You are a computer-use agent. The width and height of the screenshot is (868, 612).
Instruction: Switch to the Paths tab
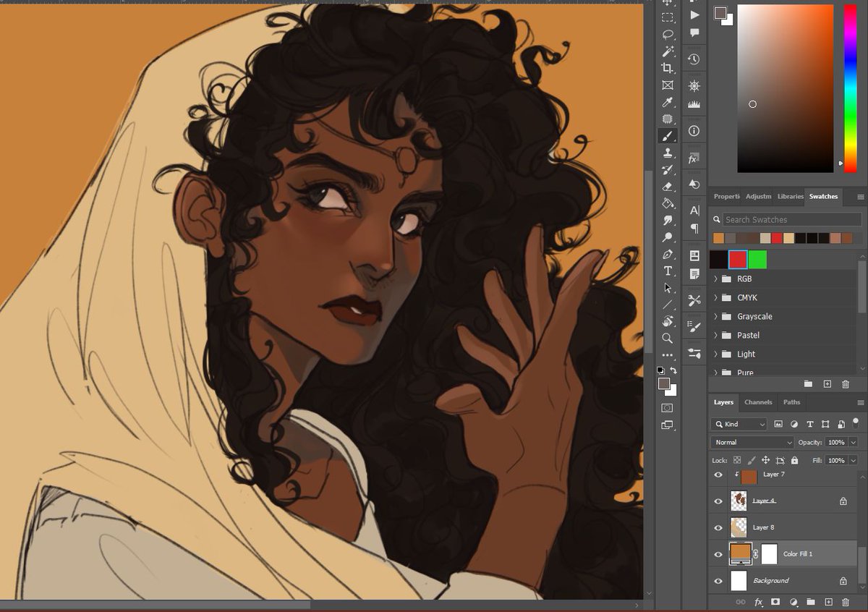(791, 402)
